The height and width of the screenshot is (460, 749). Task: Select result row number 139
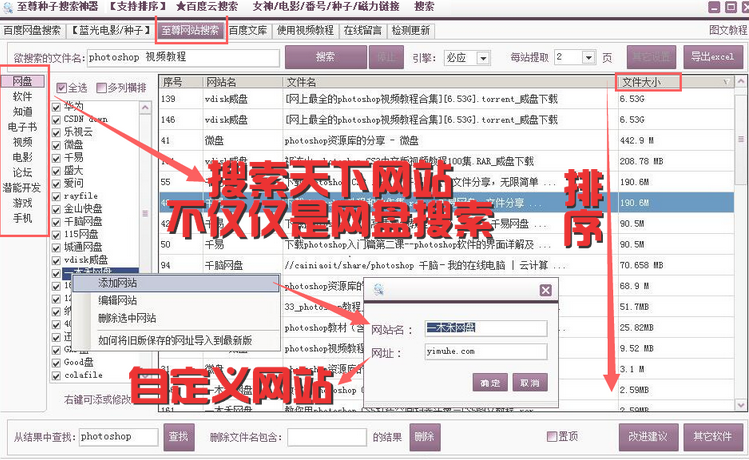[447, 99]
